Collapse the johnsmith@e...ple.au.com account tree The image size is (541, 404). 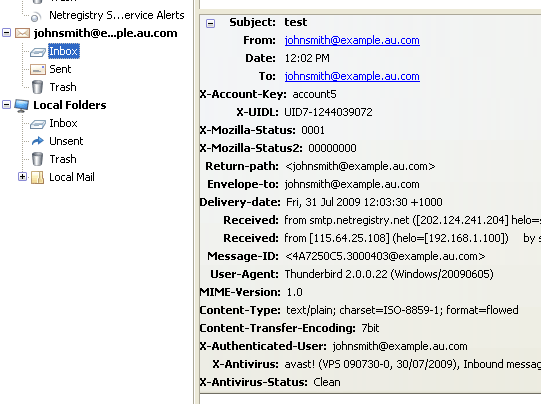[x=7, y=33]
